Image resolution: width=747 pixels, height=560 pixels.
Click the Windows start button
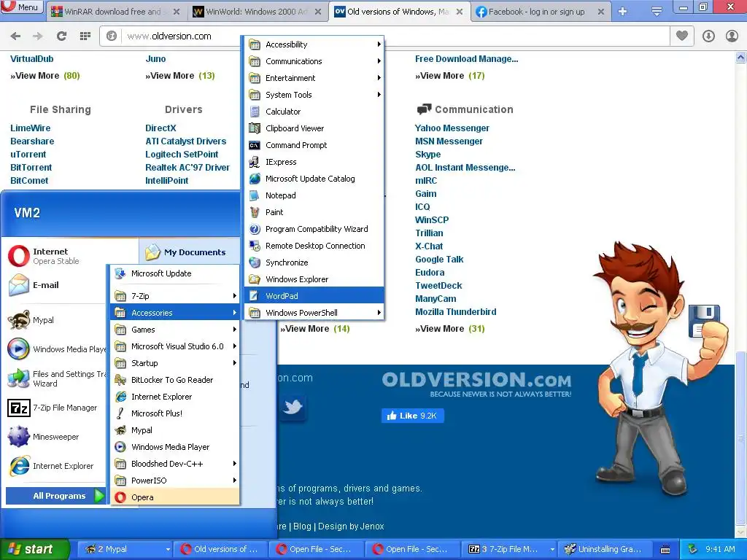click(35, 549)
